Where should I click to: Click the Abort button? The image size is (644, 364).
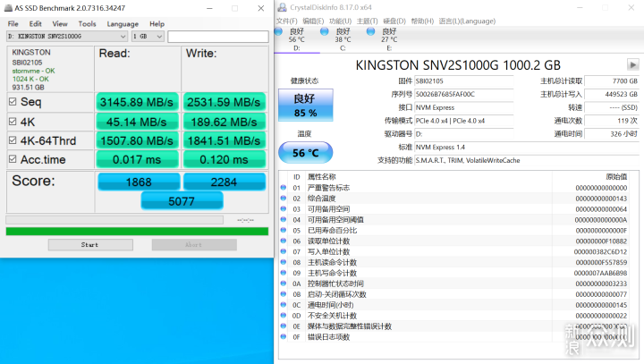pos(194,244)
